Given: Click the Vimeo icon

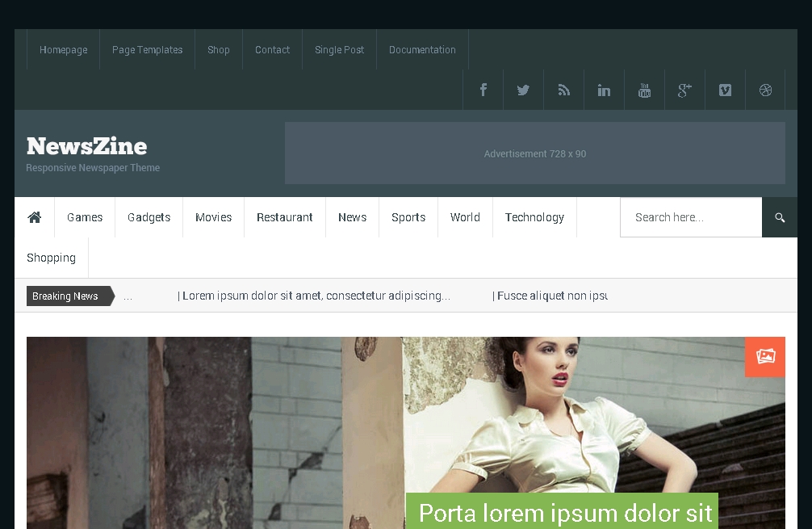Looking at the screenshot, I should [x=725, y=90].
